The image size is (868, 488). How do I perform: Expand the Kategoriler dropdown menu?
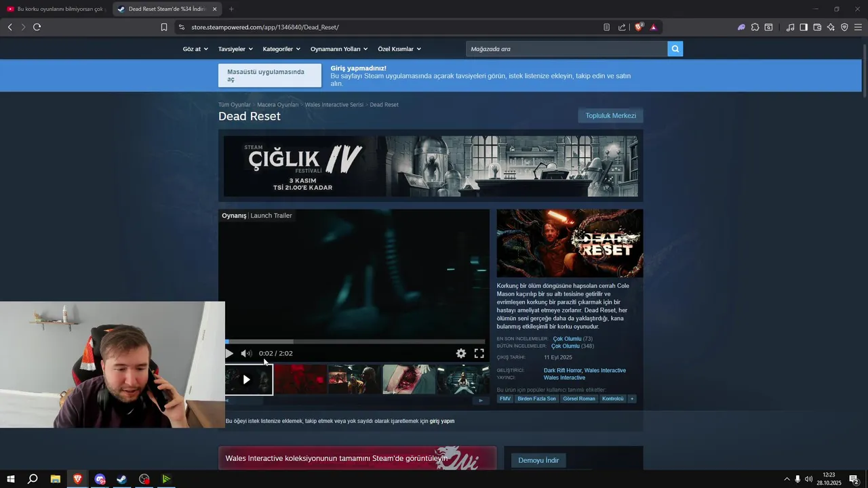281,49
